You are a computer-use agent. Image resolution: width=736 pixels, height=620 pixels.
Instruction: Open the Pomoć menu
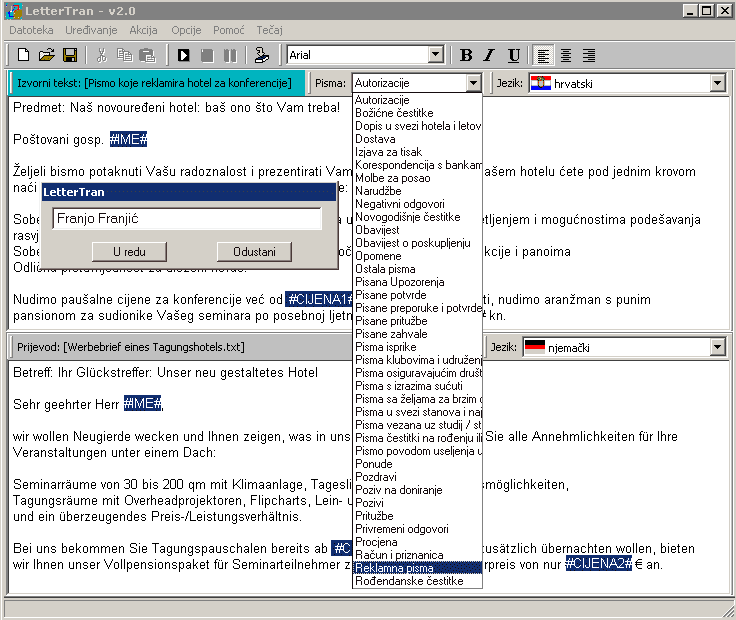[x=229, y=30]
